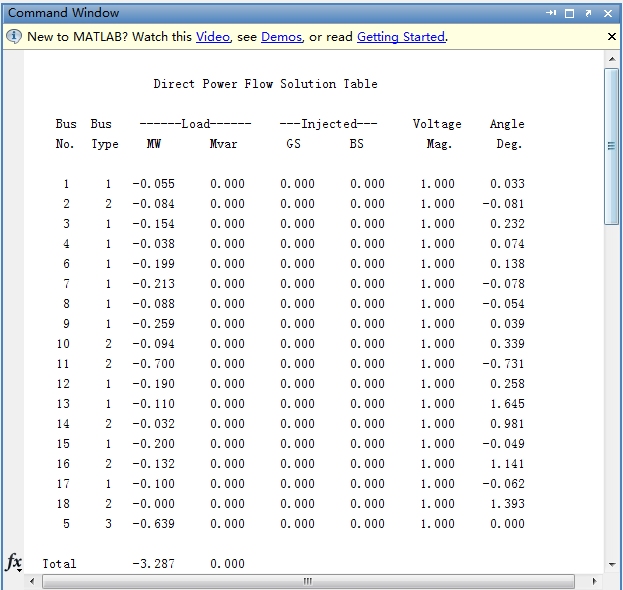
Task: Click the info icon in the yellow banner
Action: 14,37
